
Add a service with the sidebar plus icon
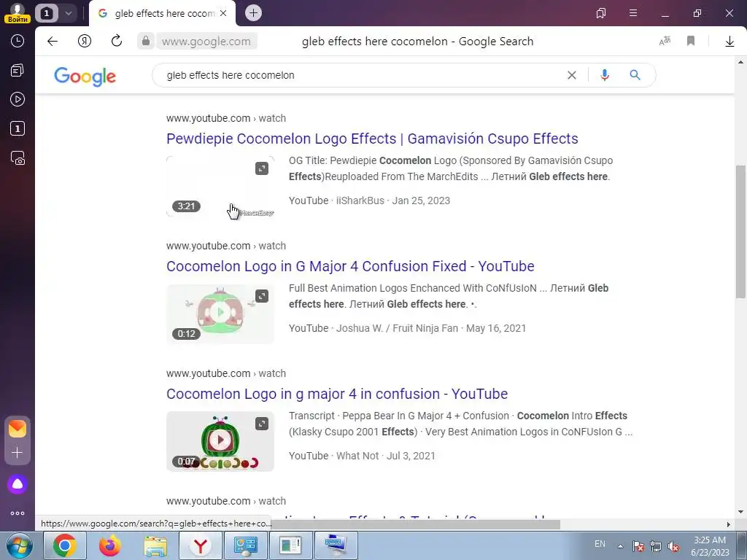(x=18, y=453)
